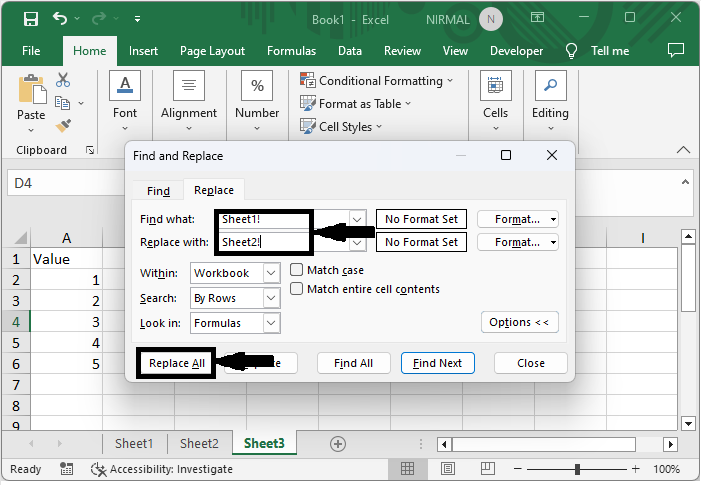
Task: Open the Replace with Format dropdown arrow
Action: (x=553, y=242)
